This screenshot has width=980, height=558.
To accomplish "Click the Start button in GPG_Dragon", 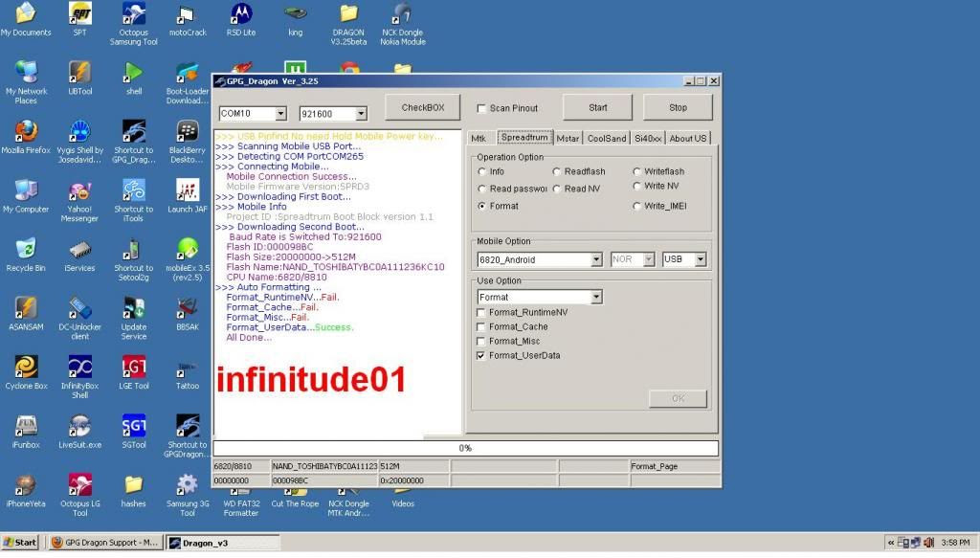I will tap(597, 107).
